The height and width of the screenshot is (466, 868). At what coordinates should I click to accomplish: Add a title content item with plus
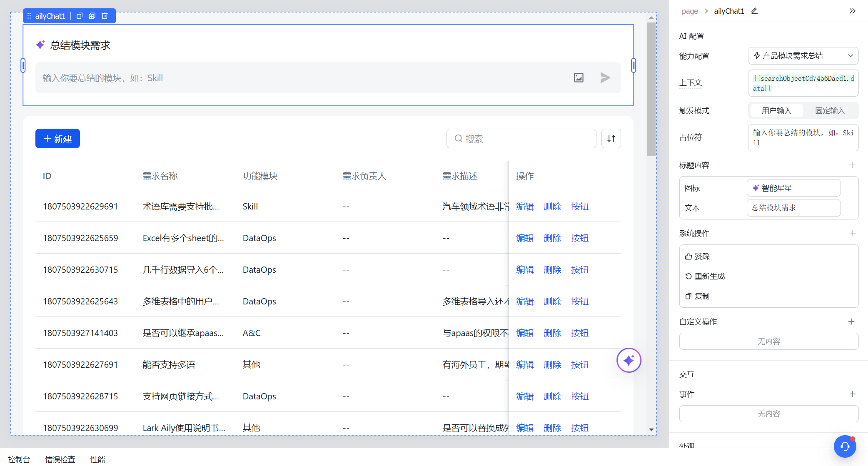coord(852,165)
